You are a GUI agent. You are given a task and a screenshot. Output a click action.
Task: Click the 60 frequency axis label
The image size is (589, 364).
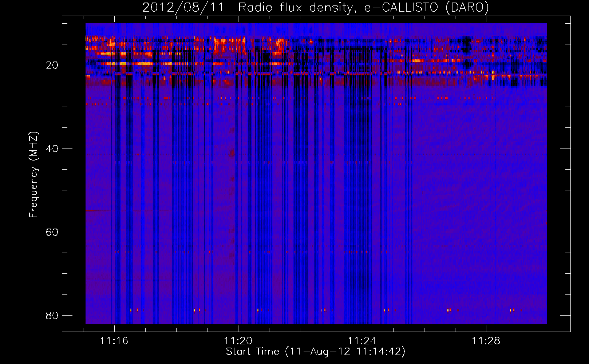click(52, 232)
